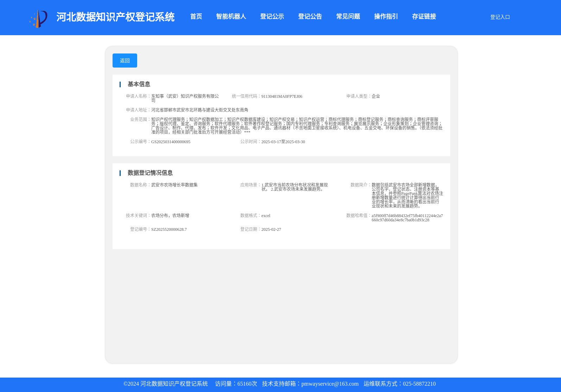Select the 基本信息 section heading
This screenshot has width=561, height=392.
pos(139,84)
